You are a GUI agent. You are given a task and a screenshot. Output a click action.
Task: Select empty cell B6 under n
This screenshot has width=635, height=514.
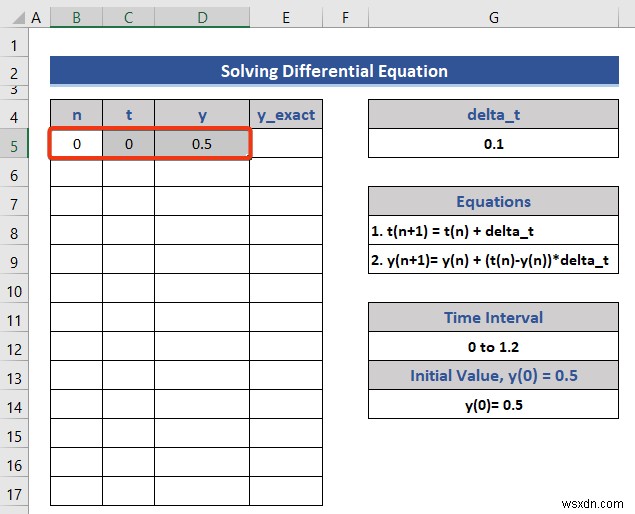[77, 172]
